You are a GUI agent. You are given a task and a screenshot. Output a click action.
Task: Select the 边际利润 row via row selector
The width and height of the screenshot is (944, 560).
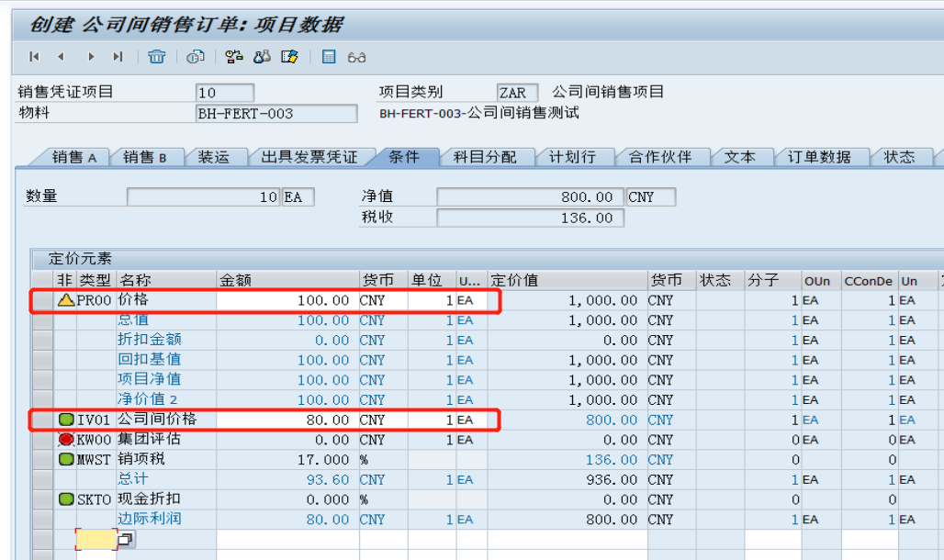point(42,519)
